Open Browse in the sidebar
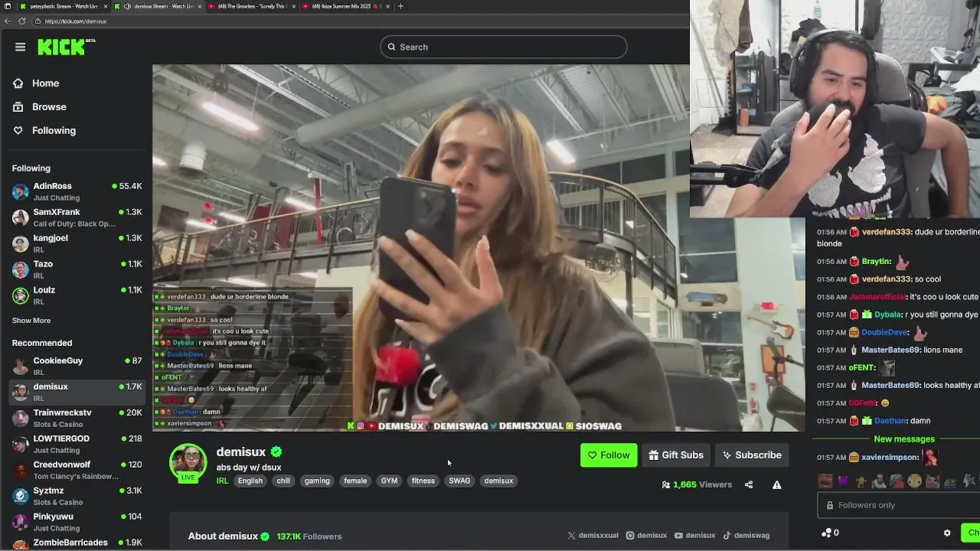 [x=49, y=107]
